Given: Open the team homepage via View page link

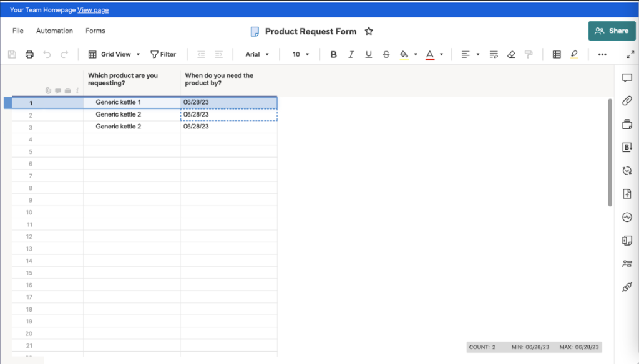Looking at the screenshot, I should click(92, 9).
